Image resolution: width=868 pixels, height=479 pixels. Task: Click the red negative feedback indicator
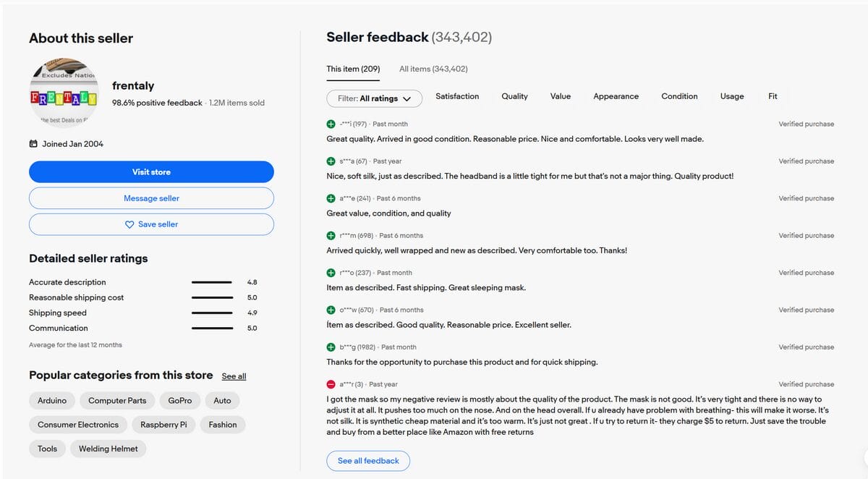(329, 383)
